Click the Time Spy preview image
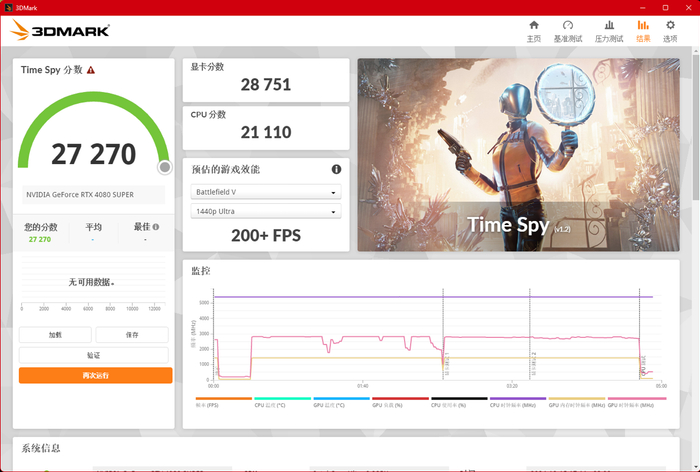The height and width of the screenshot is (472, 700). click(x=518, y=155)
